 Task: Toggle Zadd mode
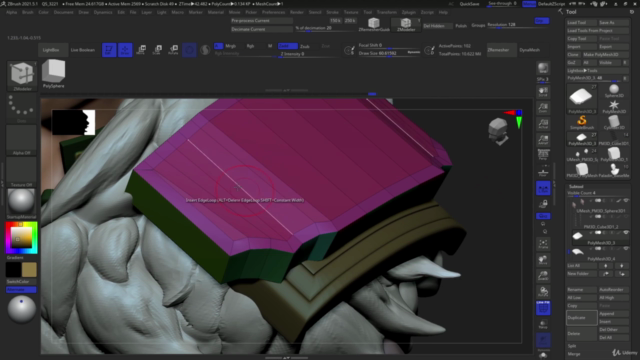[287, 46]
